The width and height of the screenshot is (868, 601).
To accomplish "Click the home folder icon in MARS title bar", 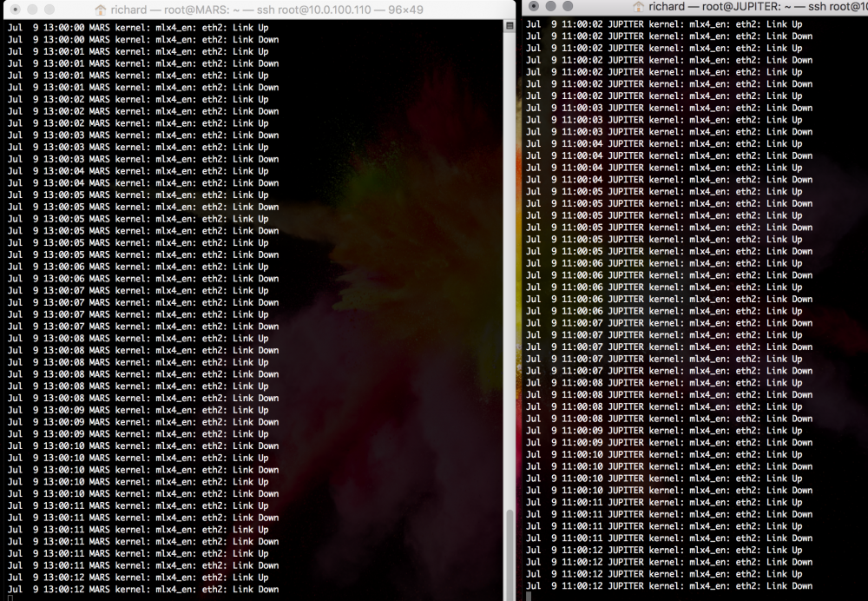I will pyautogui.click(x=100, y=10).
